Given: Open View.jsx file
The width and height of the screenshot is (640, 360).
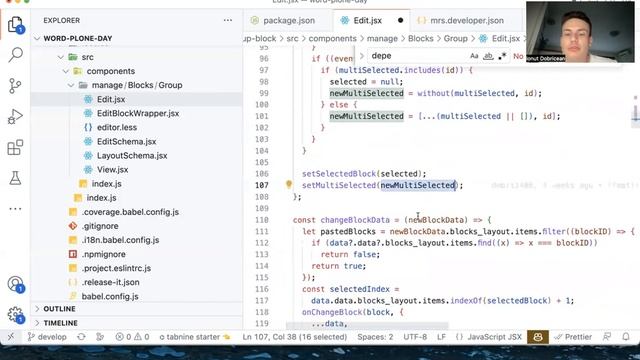Looking at the screenshot, I should 137,169.
